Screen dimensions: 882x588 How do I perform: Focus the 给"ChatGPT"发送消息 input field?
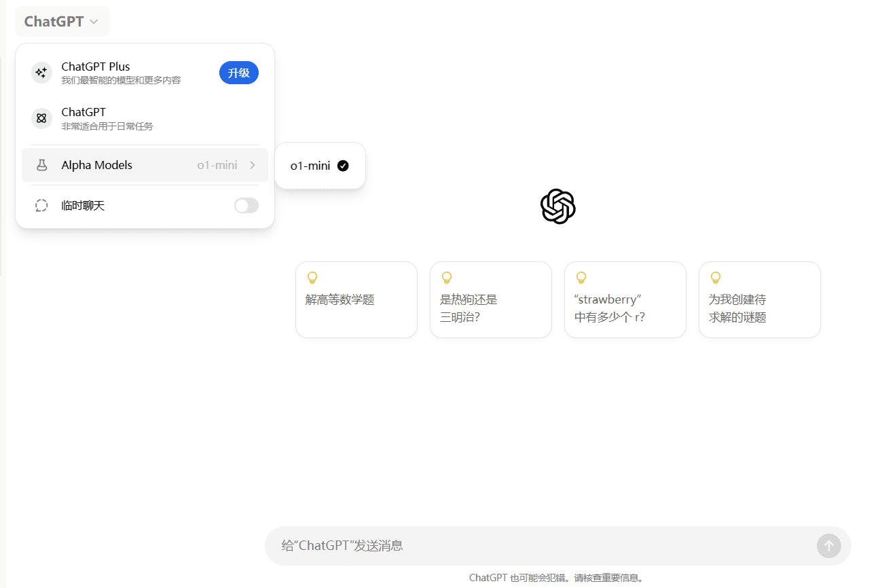[x=536, y=545]
